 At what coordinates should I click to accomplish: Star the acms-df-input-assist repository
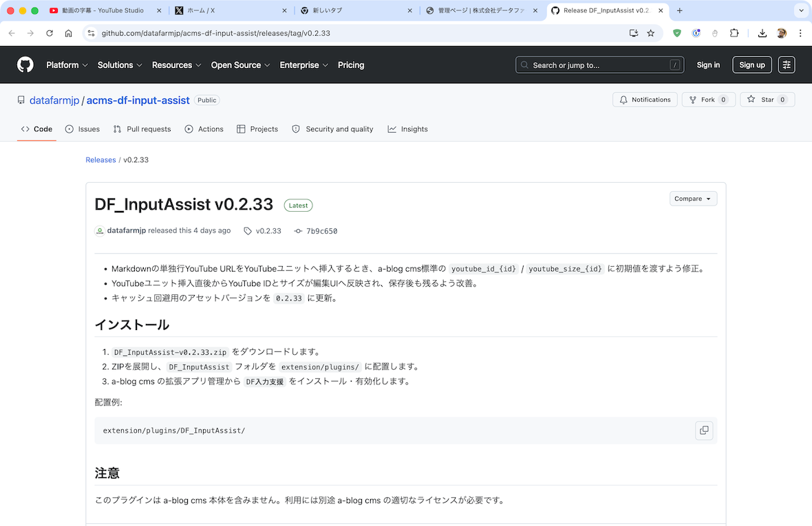[x=767, y=100]
